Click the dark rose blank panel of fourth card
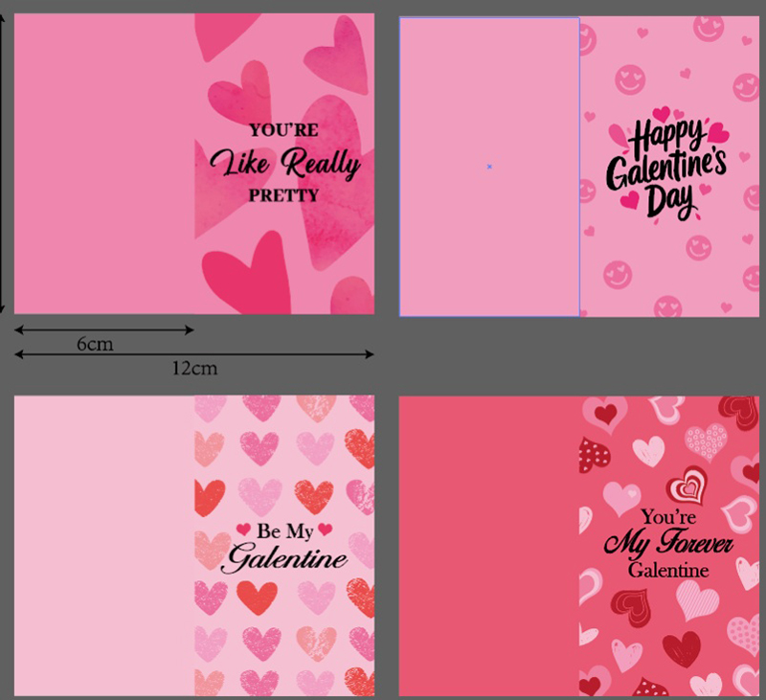Screen dimensions: 766x700 (x=488, y=546)
